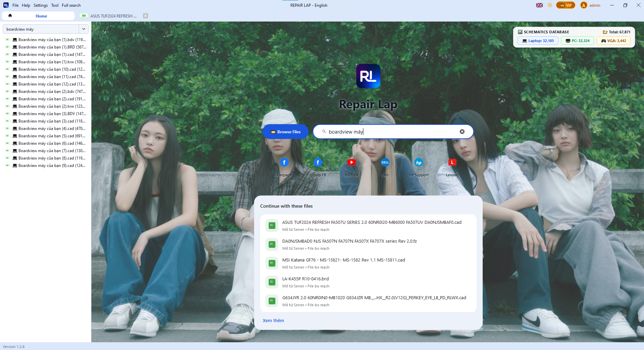This screenshot has width=644, height=350.
Task: Click the file icon of the LA-K455P R10-0416.brd entry
Action: coord(272,282)
